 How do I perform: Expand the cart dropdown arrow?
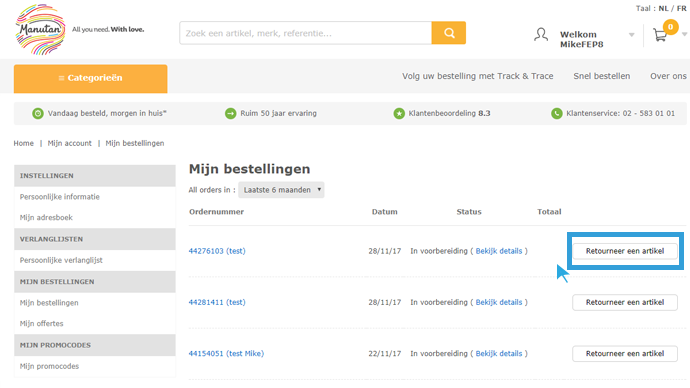[x=685, y=34]
